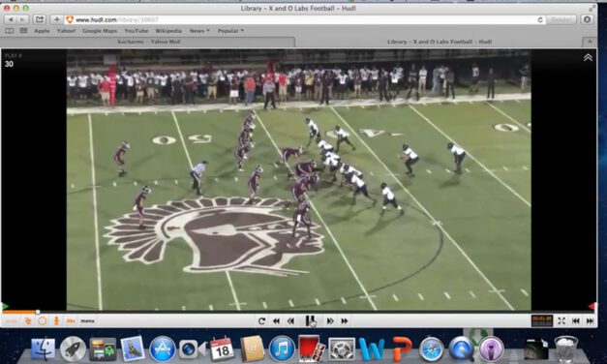
Task: Skip to the next clip
Action: [590, 320]
